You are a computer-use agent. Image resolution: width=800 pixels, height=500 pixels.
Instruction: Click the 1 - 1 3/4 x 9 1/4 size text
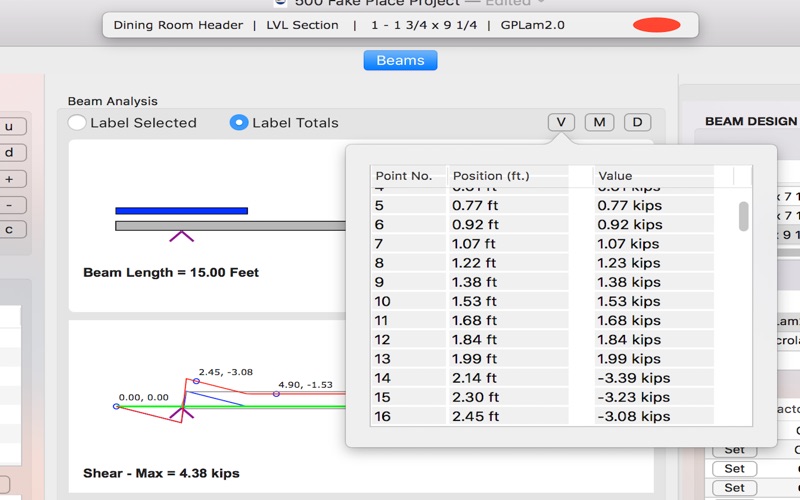[423, 25]
